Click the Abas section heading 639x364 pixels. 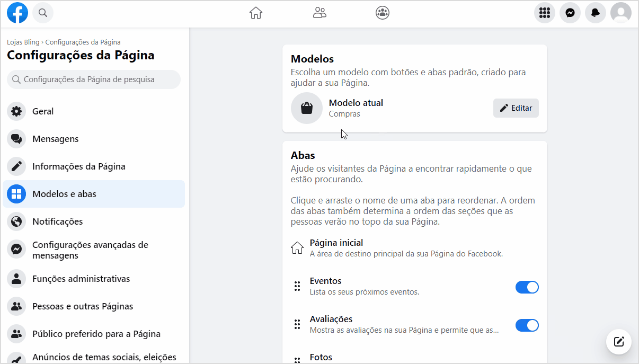(303, 155)
